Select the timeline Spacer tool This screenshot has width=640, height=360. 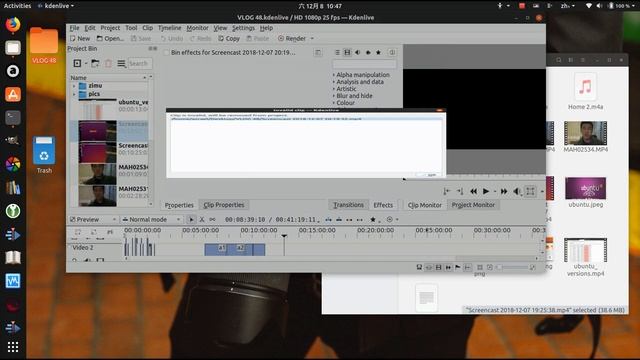click(212, 220)
